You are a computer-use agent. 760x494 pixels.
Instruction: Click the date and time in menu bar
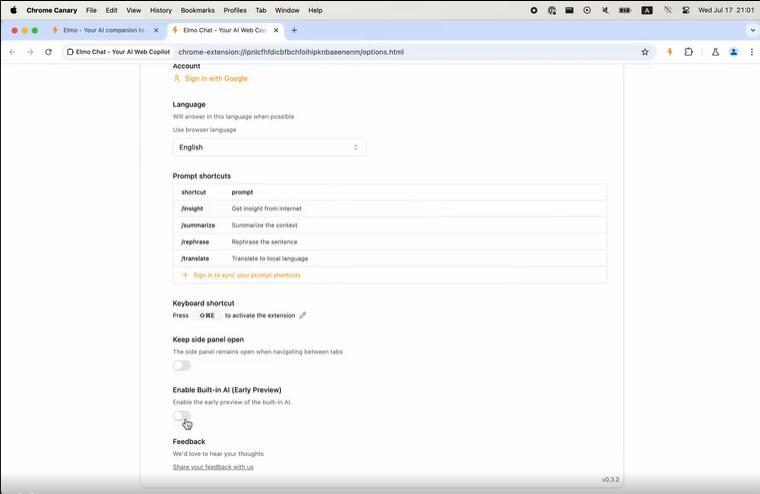(x=726, y=10)
